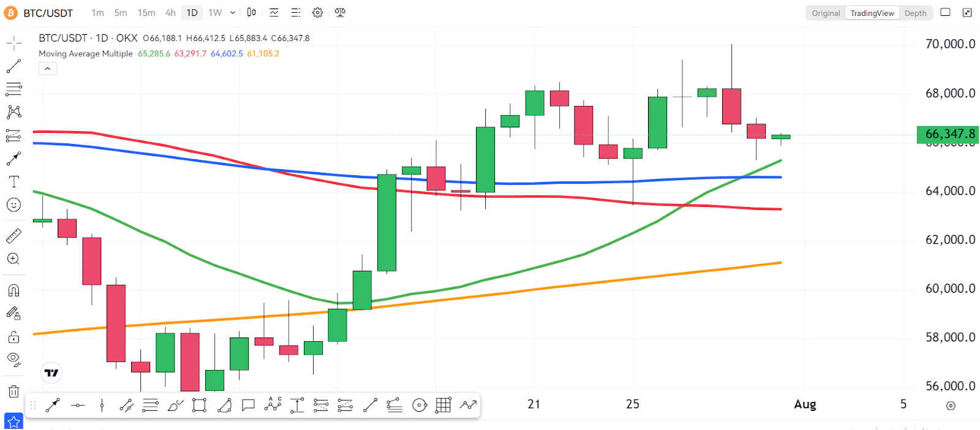Click the BTC/USDT · 1D · OKX legend title
The height and width of the screenshot is (430, 980).
(x=88, y=38)
